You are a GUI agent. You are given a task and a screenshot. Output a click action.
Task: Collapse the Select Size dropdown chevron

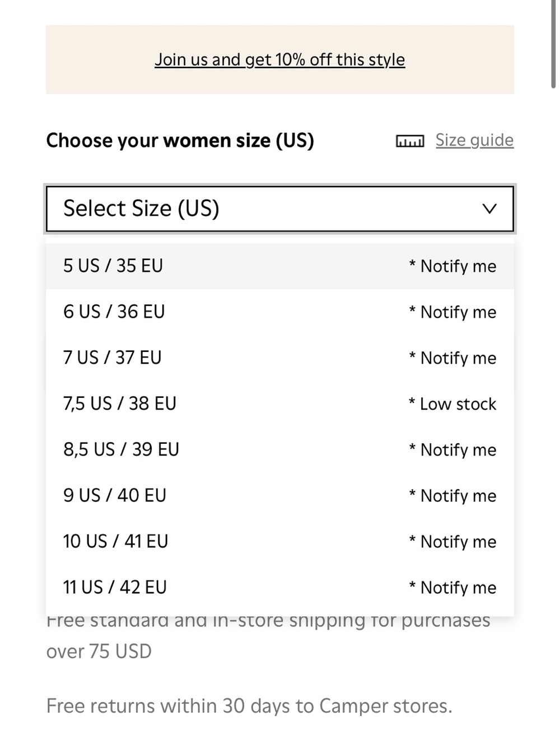pyautogui.click(x=489, y=208)
